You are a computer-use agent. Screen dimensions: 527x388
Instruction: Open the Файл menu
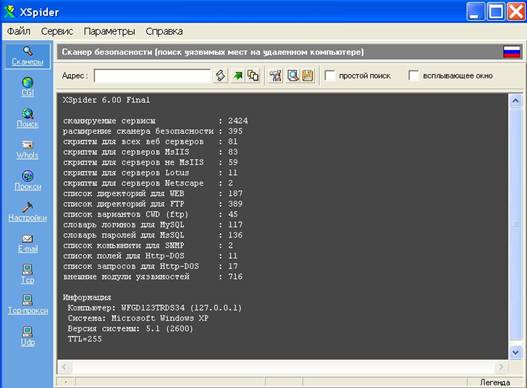point(18,31)
